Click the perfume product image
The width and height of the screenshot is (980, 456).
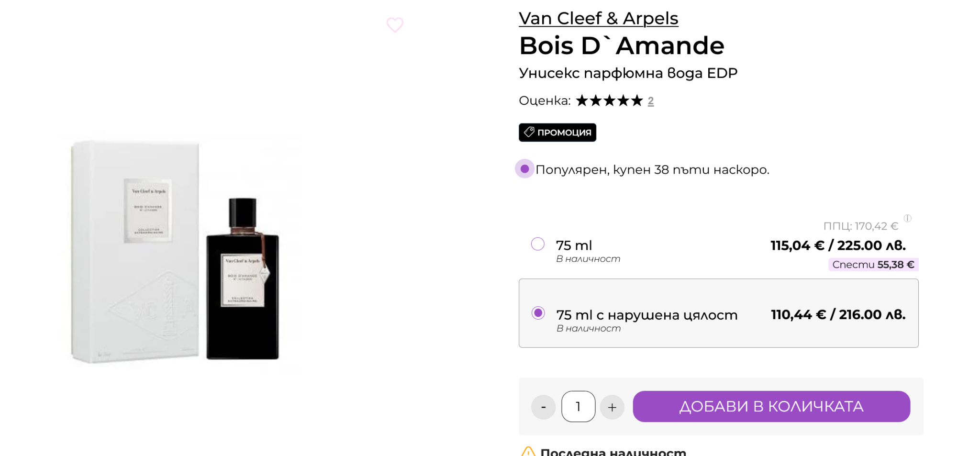[x=177, y=251]
